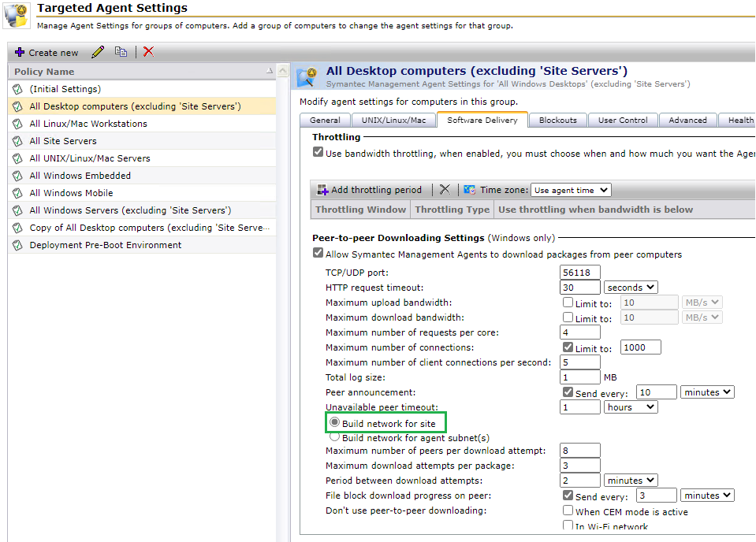The width and height of the screenshot is (756, 542).
Task: Click icon beside All Windows Mobile
Action: click(18, 193)
